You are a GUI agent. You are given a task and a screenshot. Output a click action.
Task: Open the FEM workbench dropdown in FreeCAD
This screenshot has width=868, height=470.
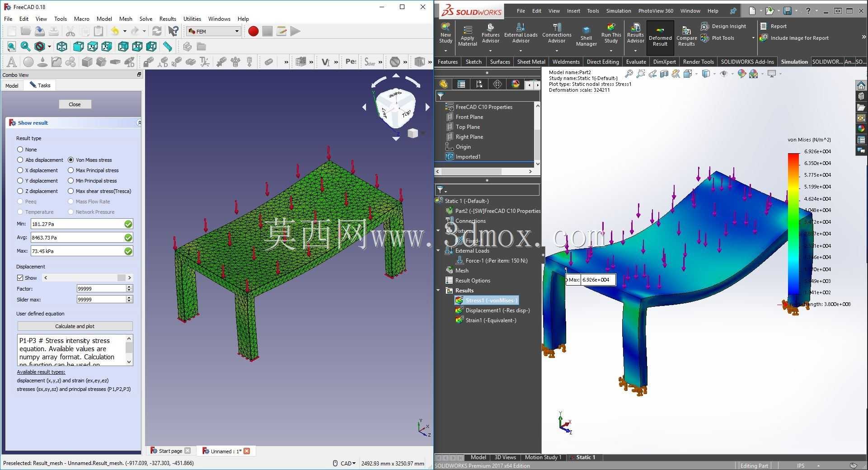coord(213,31)
